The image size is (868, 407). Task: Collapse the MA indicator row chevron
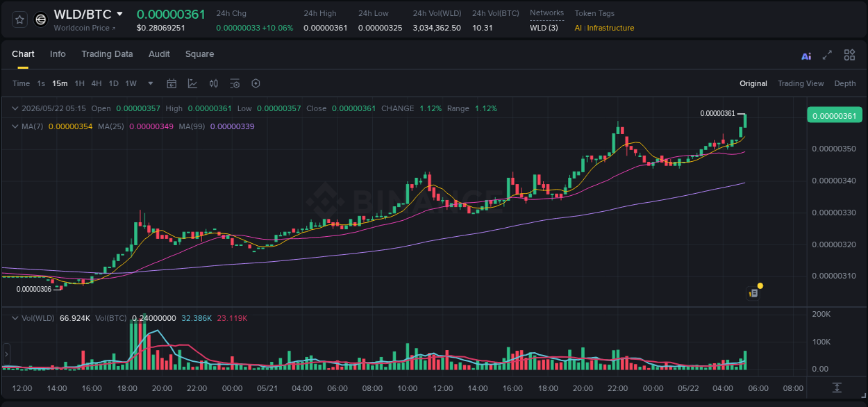pyautogui.click(x=15, y=126)
